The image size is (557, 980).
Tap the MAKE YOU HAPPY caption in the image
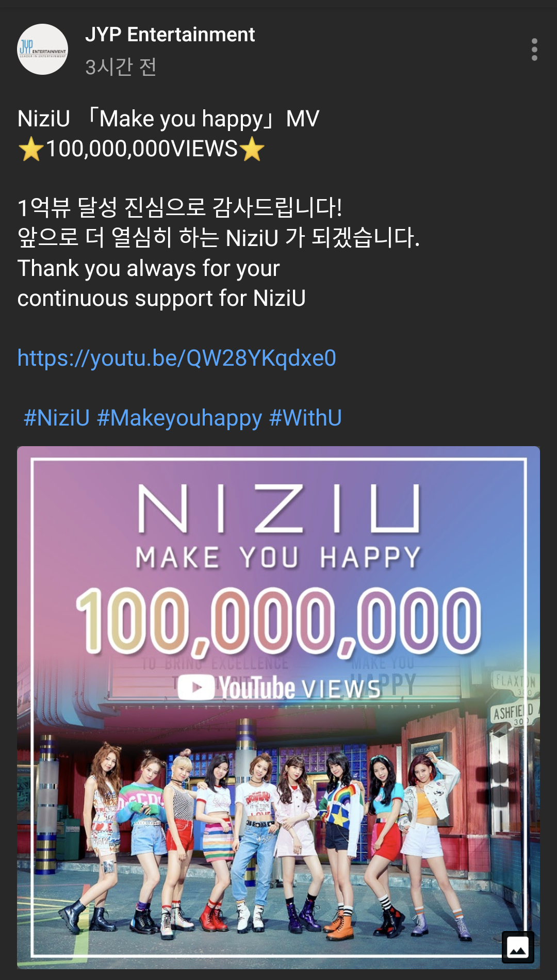click(278, 558)
